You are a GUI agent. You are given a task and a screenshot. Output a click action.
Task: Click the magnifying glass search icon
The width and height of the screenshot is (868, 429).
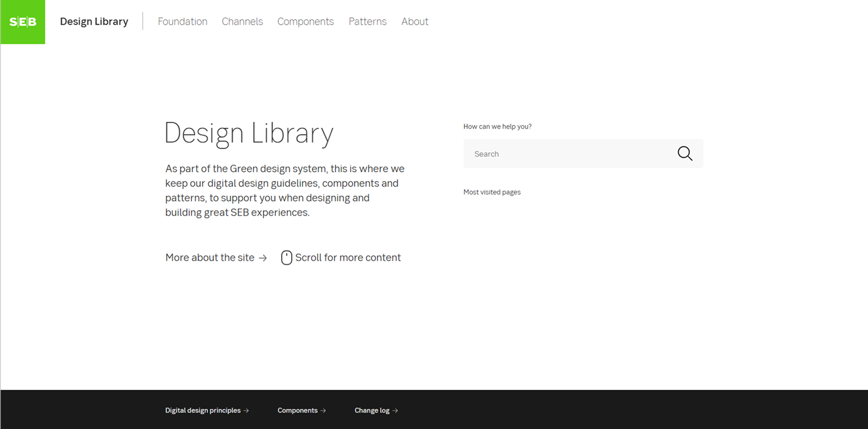[685, 153]
